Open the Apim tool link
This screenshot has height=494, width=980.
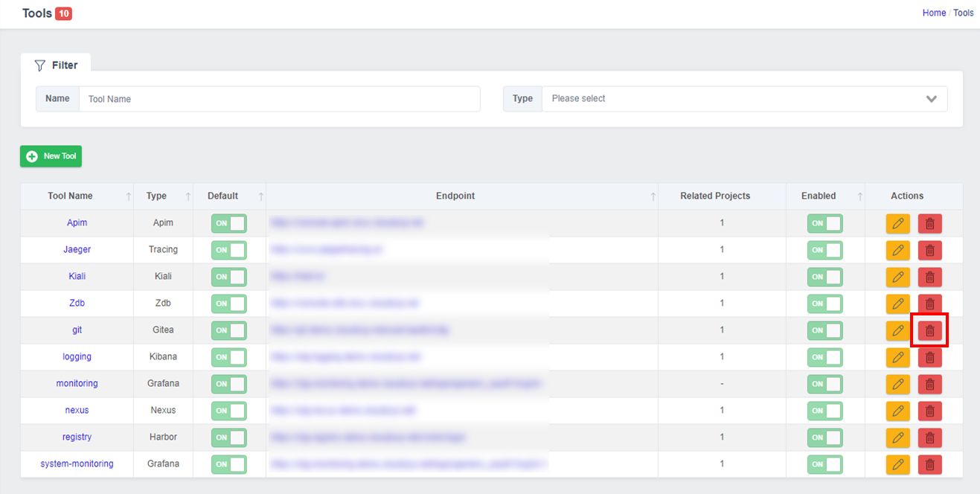(x=77, y=223)
